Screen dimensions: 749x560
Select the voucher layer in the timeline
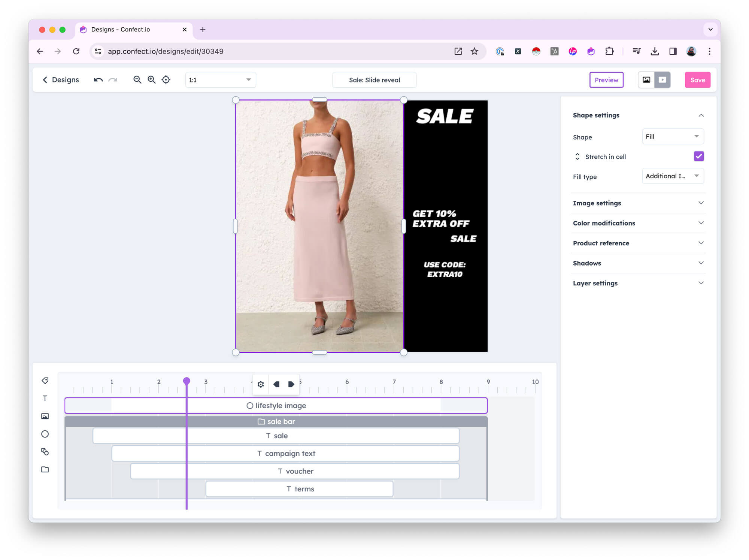(x=295, y=471)
